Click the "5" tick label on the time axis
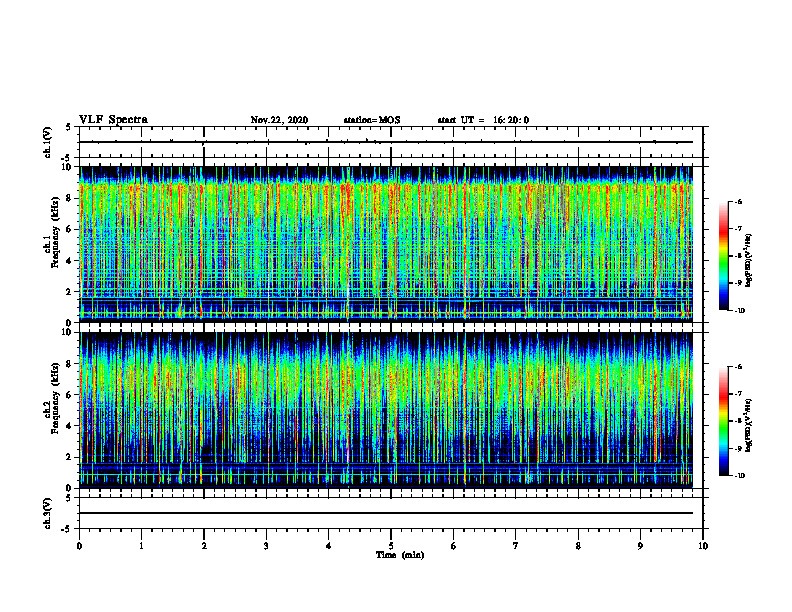This screenshot has height=612, width=792. coord(391,546)
